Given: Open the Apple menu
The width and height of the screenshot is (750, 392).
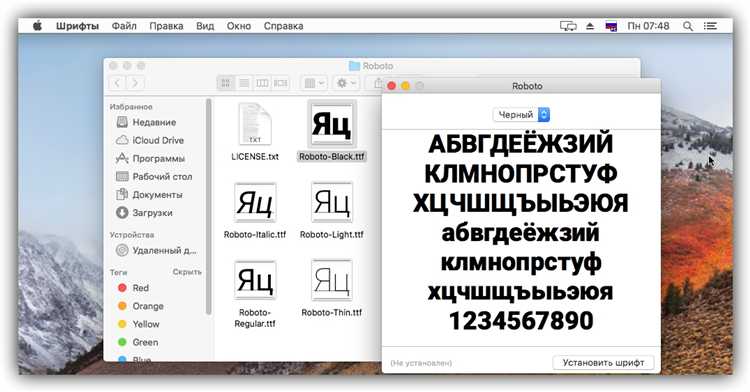Looking at the screenshot, I should 37,26.
